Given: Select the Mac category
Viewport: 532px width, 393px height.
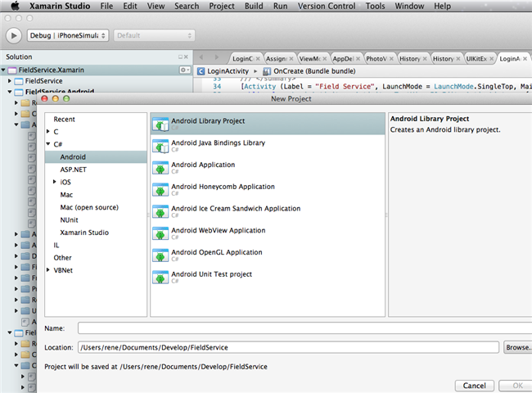Looking at the screenshot, I should point(96,195).
